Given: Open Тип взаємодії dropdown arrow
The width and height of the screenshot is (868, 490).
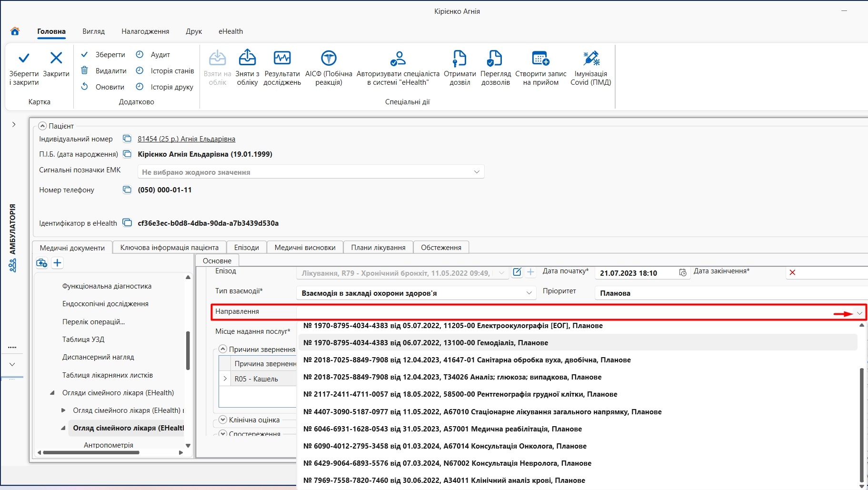Looking at the screenshot, I should click(x=529, y=293).
